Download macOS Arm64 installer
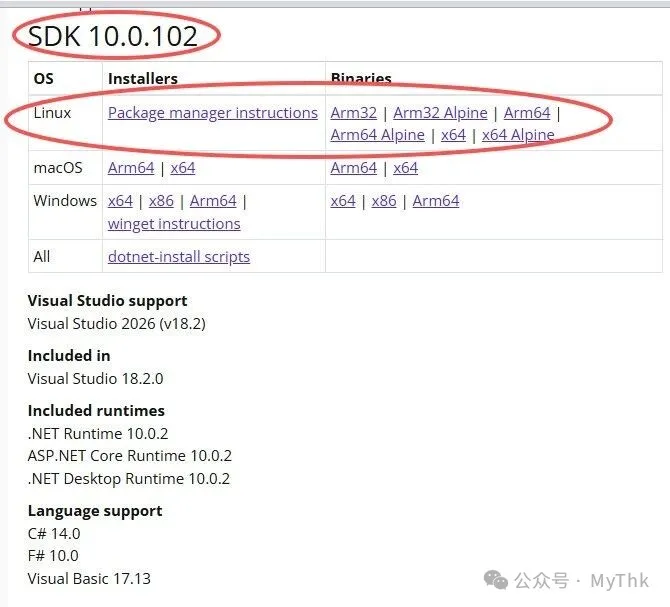The height and width of the screenshot is (607, 670). click(131, 168)
